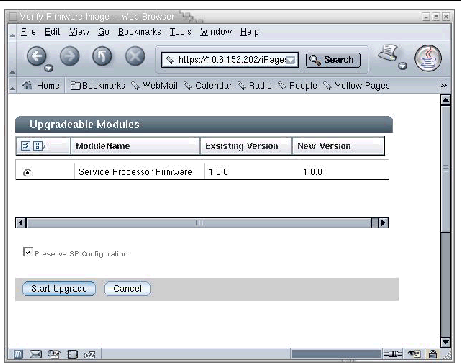This screenshot has width=461, height=364.
Task: Stop page loading with the Stop button
Action: (135, 56)
